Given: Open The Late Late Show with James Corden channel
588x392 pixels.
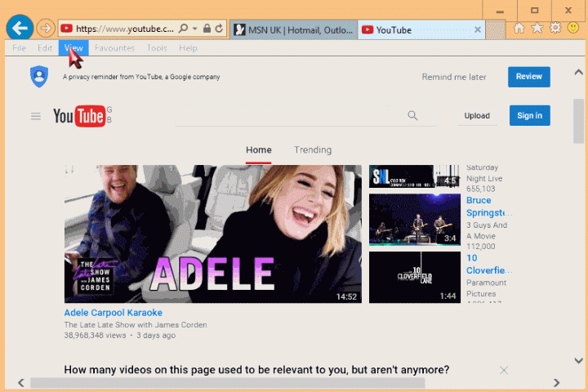Looking at the screenshot, I should (136, 325).
